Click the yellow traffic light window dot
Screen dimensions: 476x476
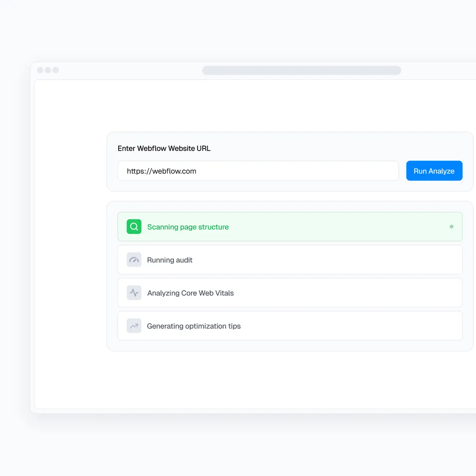pyautogui.click(x=48, y=70)
